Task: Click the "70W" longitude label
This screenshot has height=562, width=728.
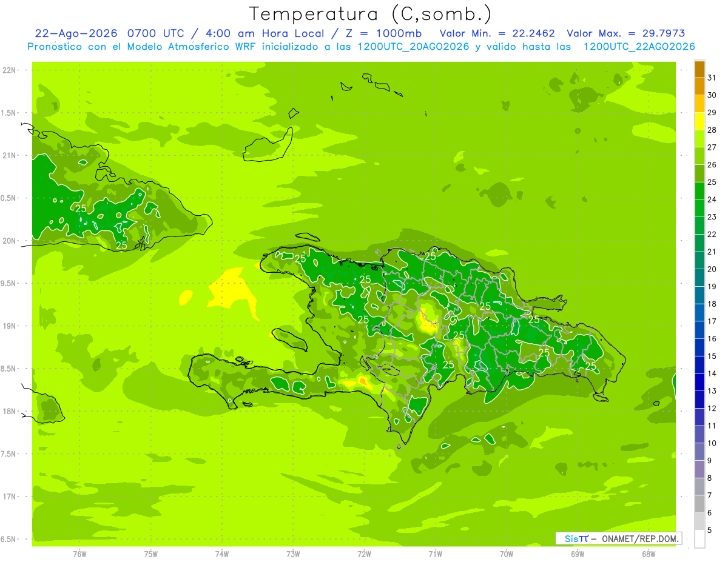Action: pos(507,554)
